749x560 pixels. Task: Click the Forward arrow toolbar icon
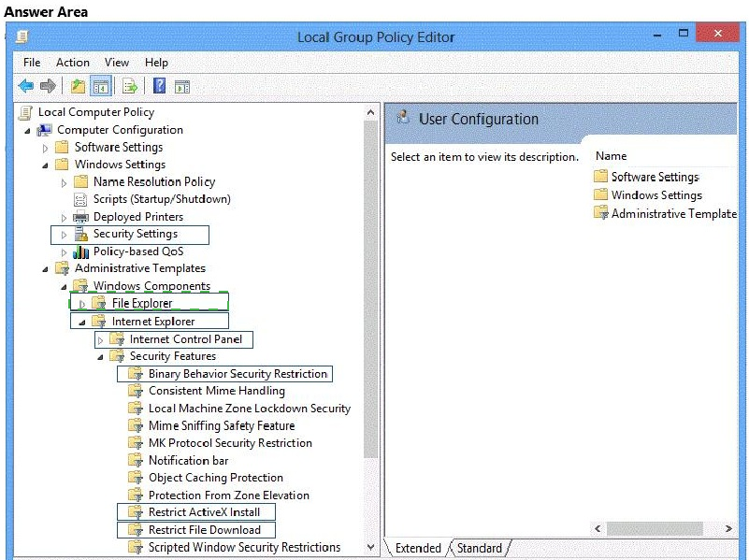pos(48,86)
